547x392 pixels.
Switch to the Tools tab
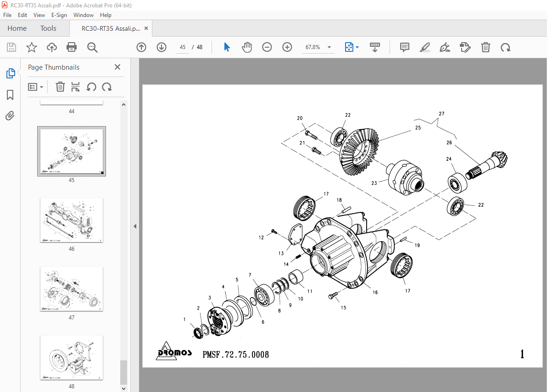tap(48, 28)
